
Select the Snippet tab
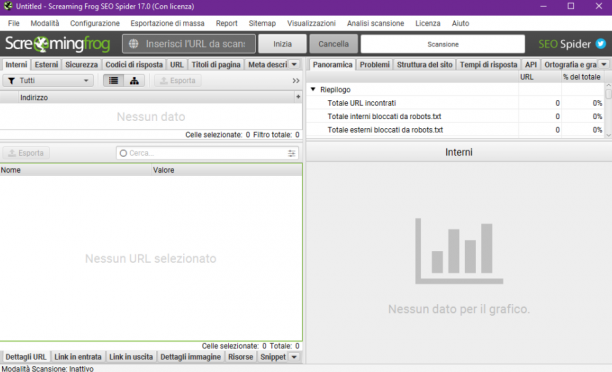pyautogui.click(x=273, y=357)
